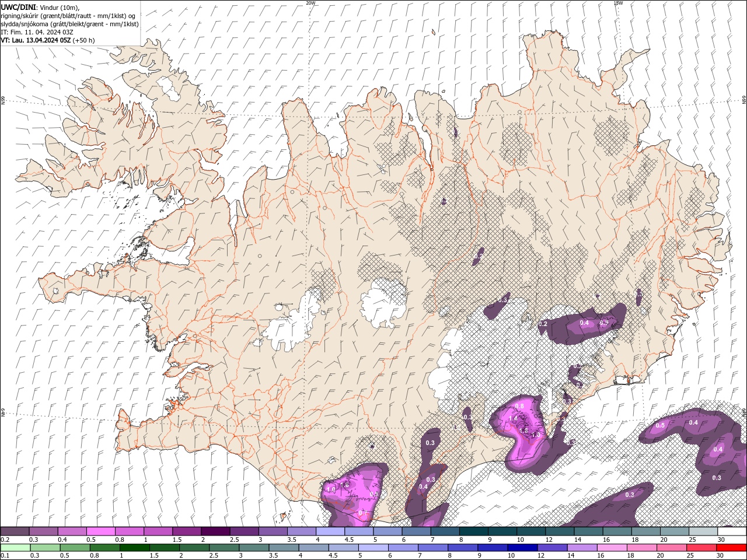The width and height of the screenshot is (747, 560).
Task: Select the pink swatch labeled 20 in lower row
Action: pyautogui.click(x=671, y=548)
